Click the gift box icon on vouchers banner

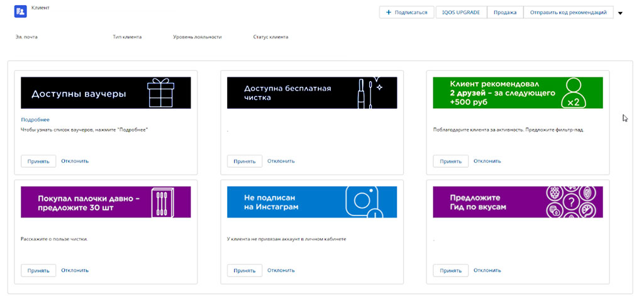tap(159, 93)
